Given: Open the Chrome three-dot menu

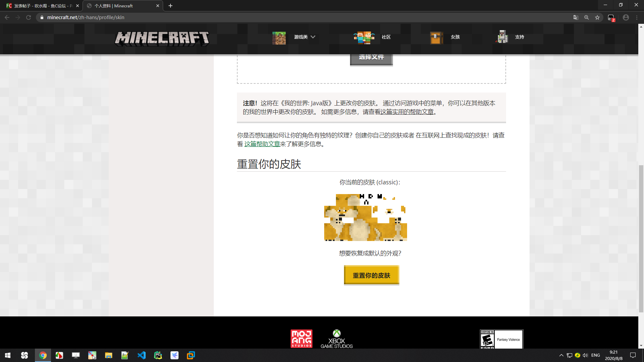Looking at the screenshot, I should (x=637, y=17).
